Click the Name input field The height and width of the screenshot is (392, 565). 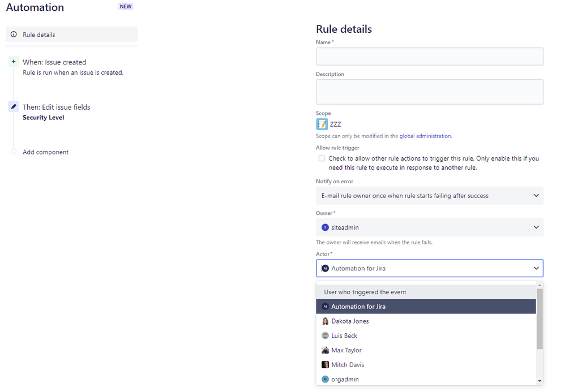pos(430,57)
